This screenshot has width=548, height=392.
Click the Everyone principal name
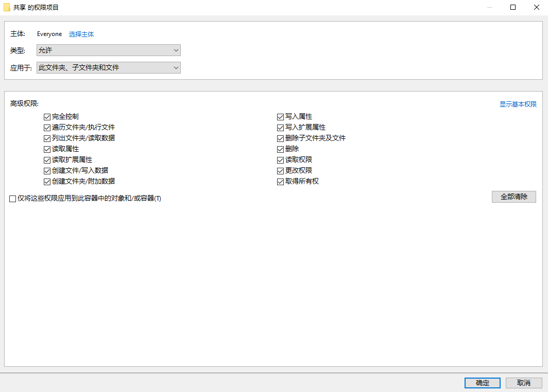(x=49, y=34)
